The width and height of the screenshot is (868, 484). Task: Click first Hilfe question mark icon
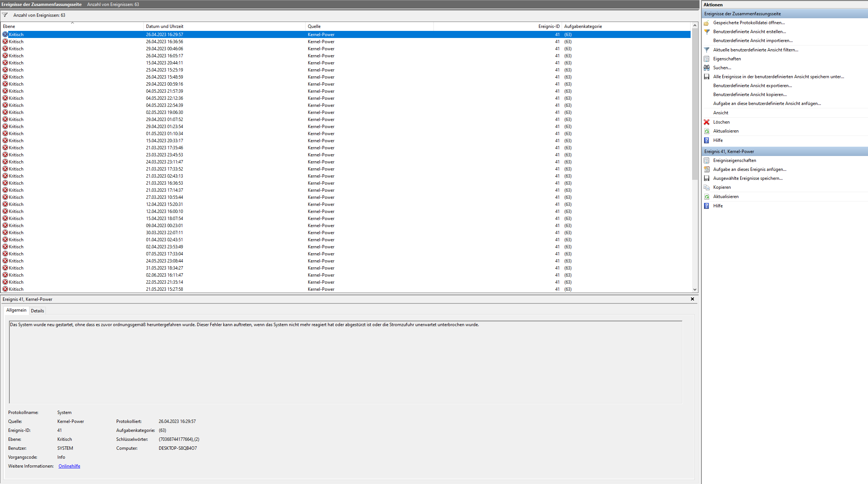707,140
